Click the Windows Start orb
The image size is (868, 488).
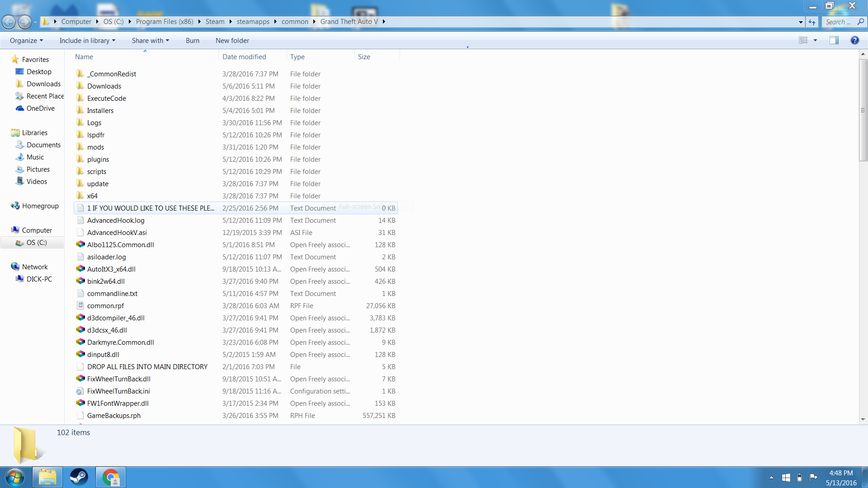point(15,477)
